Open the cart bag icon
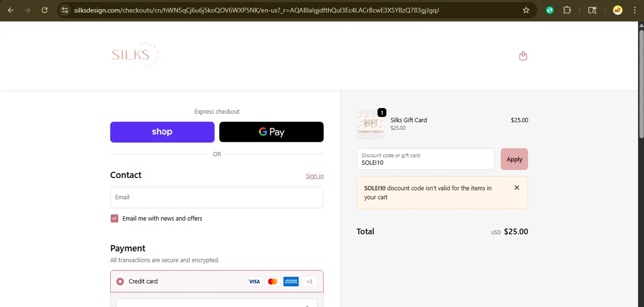 pos(523,56)
